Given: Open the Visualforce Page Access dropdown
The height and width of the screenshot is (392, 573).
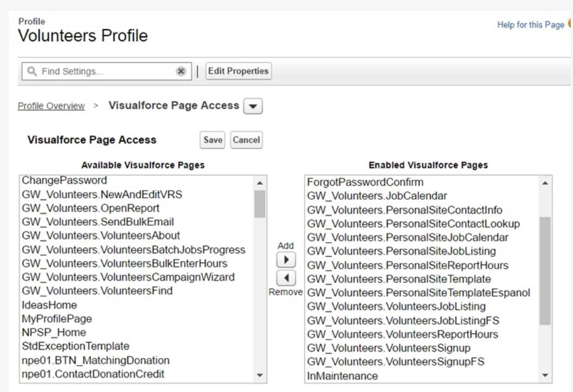Looking at the screenshot, I should tap(253, 106).
